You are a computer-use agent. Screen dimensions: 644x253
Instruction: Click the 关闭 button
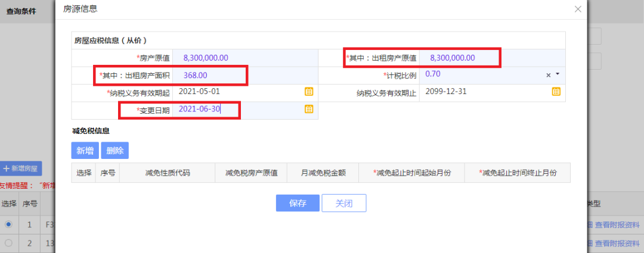(344, 203)
